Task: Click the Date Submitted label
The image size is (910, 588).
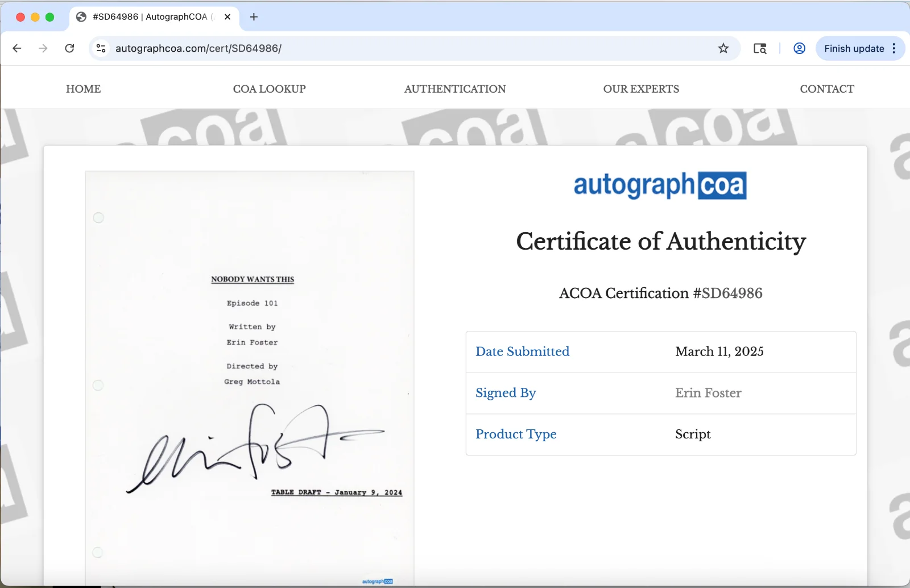Action: (522, 351)
